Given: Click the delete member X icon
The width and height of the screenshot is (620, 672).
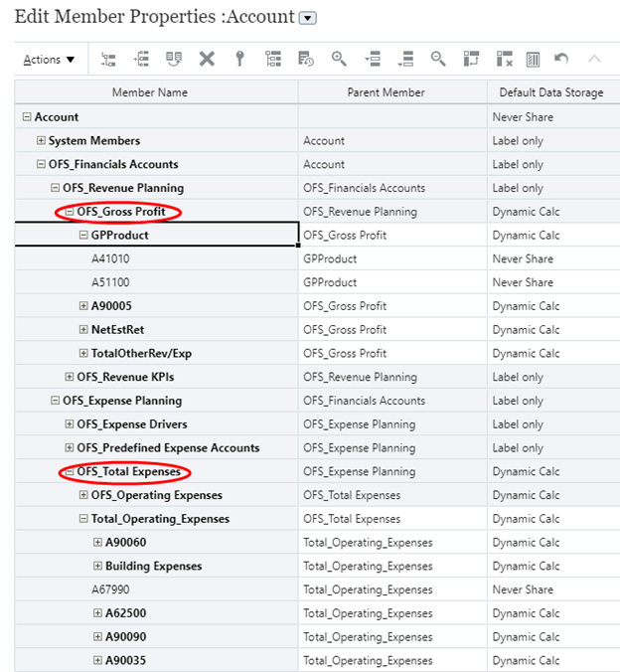Looking at the screenshot, I should [x=207, y=60].
